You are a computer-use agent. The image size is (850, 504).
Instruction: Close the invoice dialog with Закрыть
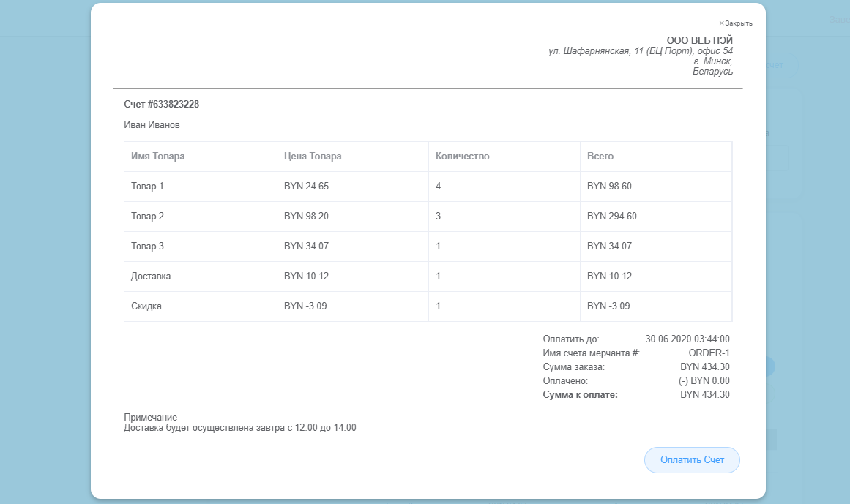(x=736, y=23)
